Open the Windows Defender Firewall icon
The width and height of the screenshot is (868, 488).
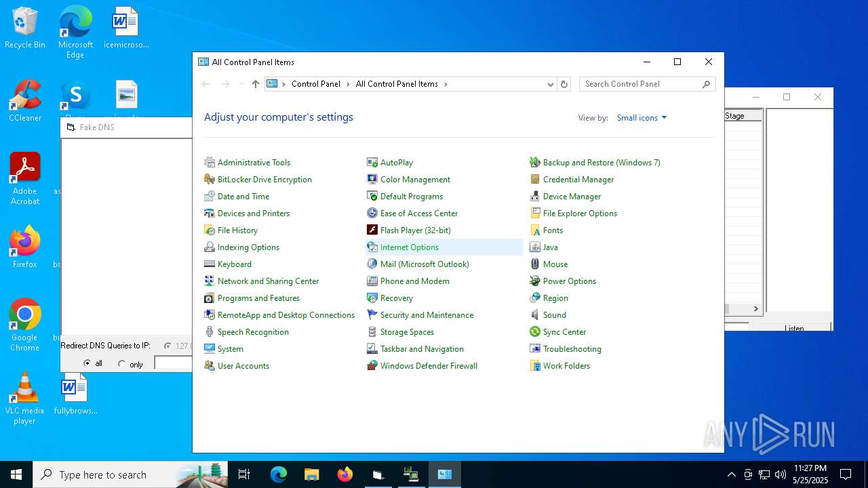pyautogui.click(x=372, y=366)
